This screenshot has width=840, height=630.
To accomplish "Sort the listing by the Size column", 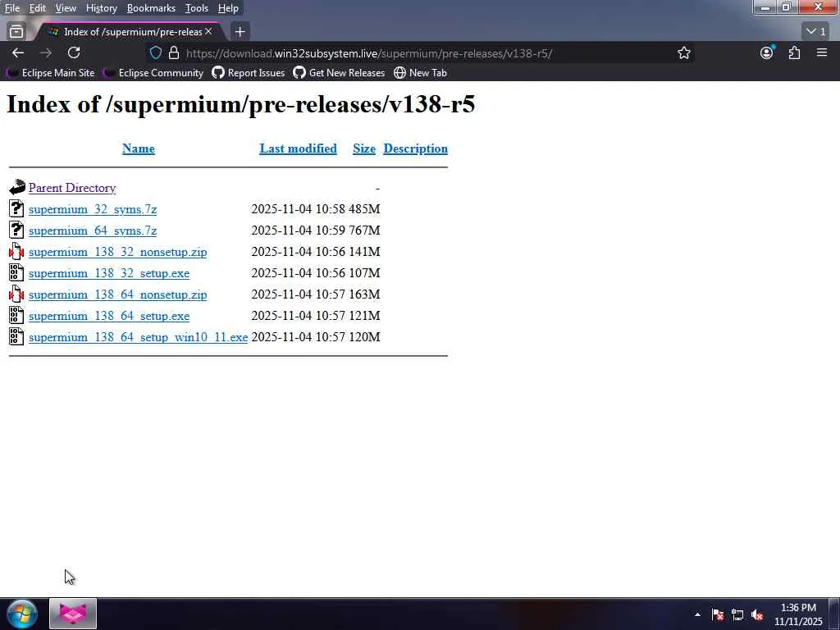I will pyautogui.click(x=363, y=148).
